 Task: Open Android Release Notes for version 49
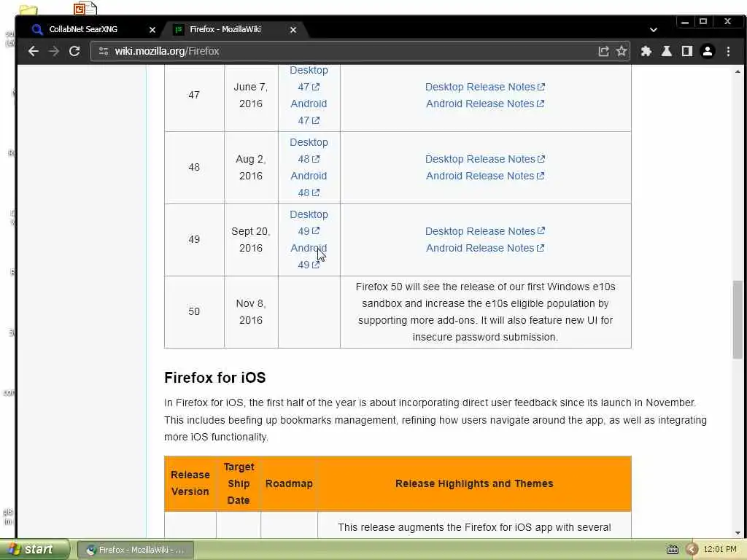pos(485,248)
